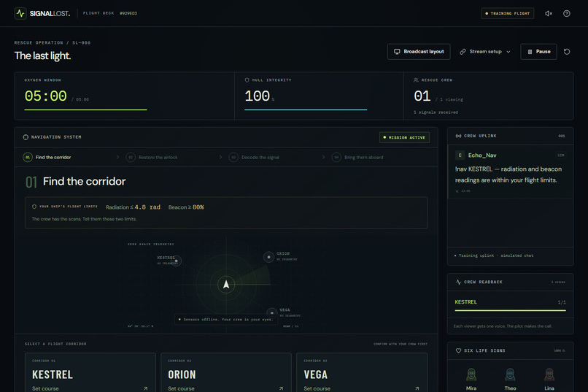Click the link icon beside Stream setup
The height and width of the screenshot is (392, 588).
463,52
